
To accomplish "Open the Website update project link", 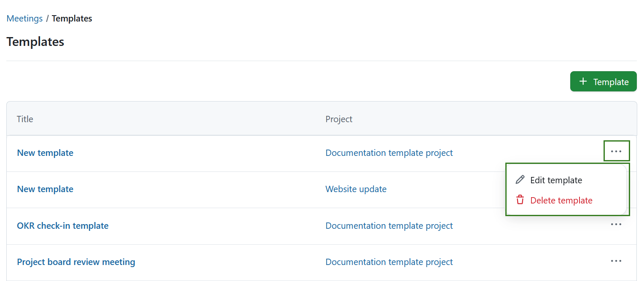I will tap(356, 189).
